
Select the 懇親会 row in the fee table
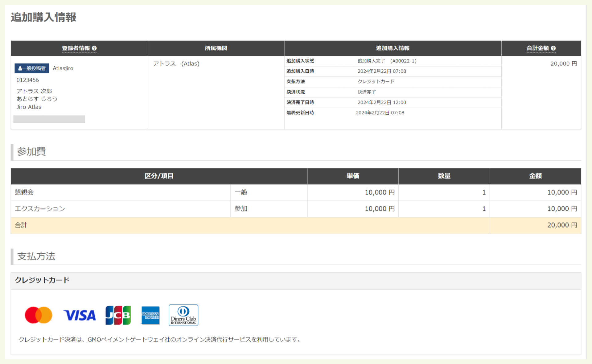tap(24, 192)
